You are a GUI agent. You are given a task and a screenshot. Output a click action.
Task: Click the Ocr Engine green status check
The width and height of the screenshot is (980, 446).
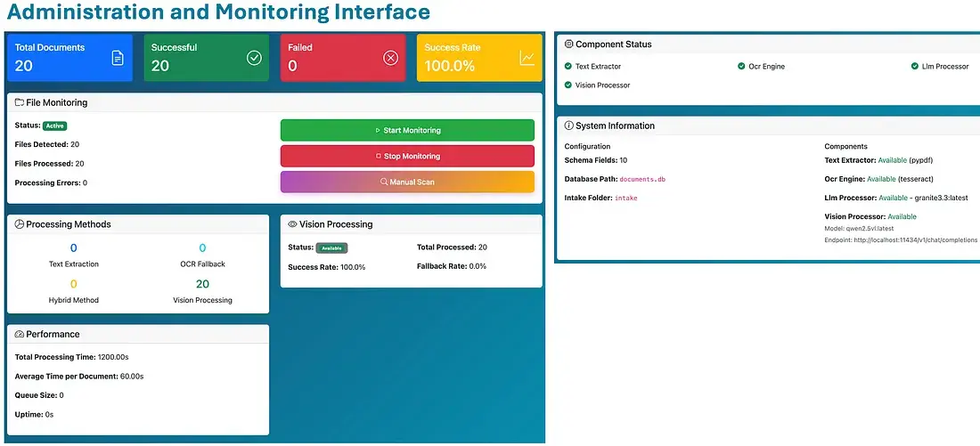click(x=741, y=66)
